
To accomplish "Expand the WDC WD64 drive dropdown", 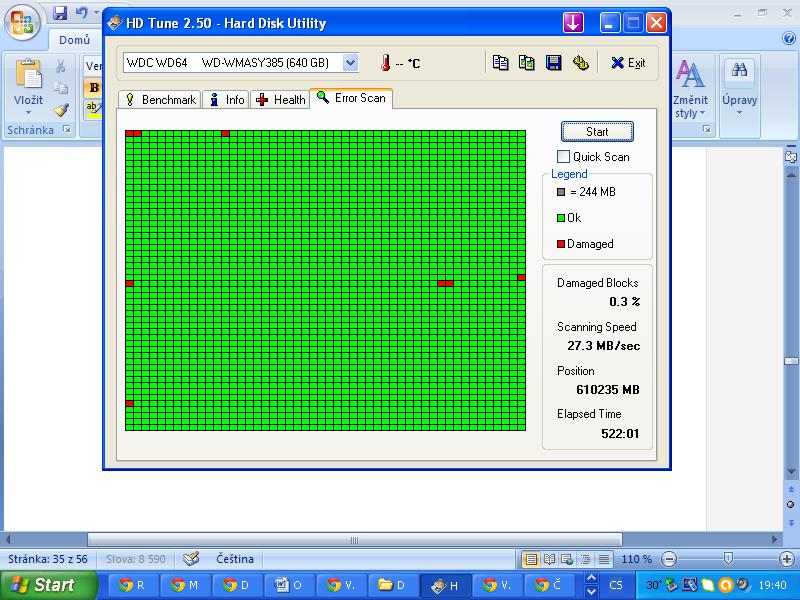I will point(350,63).
